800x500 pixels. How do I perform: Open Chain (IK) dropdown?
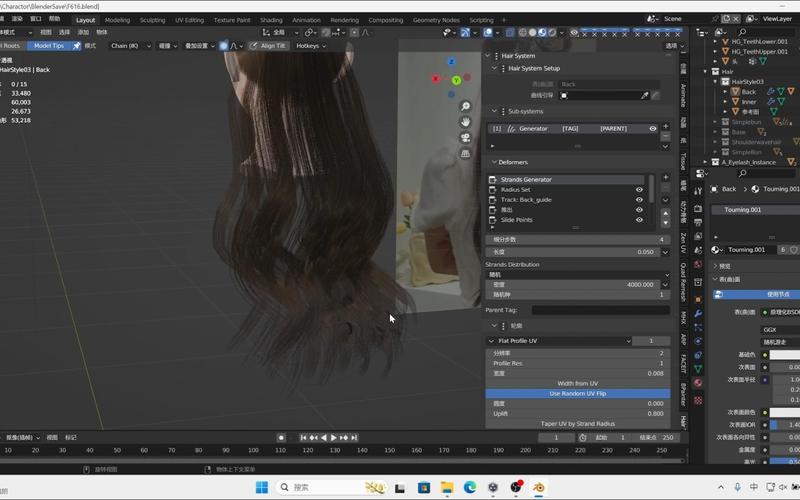click(130, 46)
